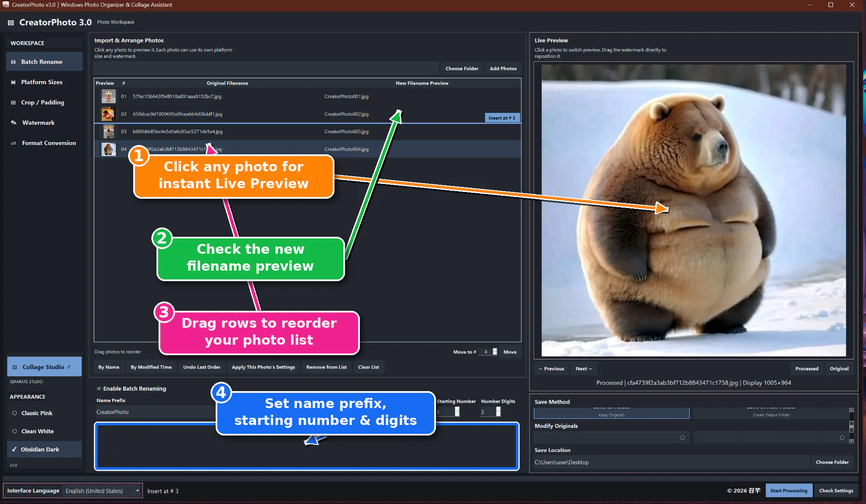Click the Move to # number spinner
This screenshot has width=866, height=504.
point(488,352)
